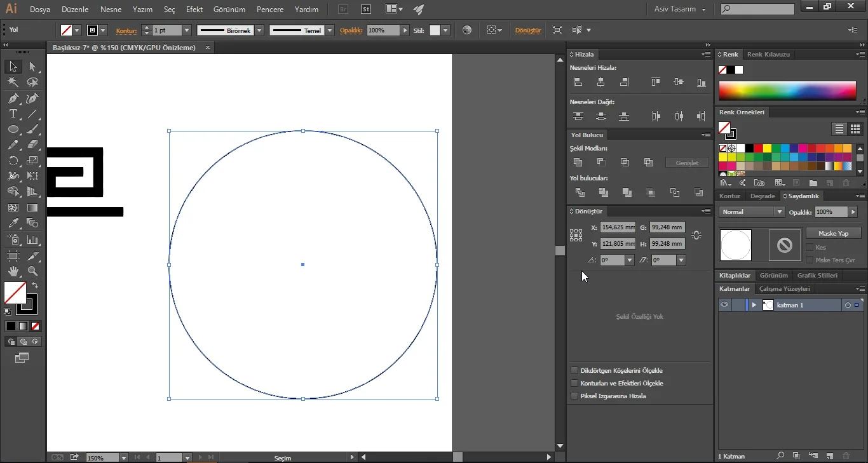Screen dimensions: 868x463
Task: Click the color spectrum bar
Action: pyautogui.click(x=787, y=91)
